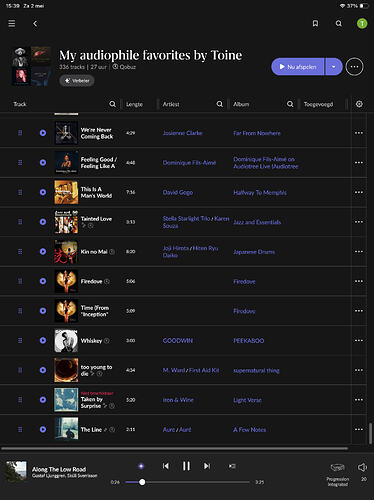Viewport: 374px width, 500px height.
Task: Sort by the Toegevoegd column header
Action: click(x=318, y=104)
